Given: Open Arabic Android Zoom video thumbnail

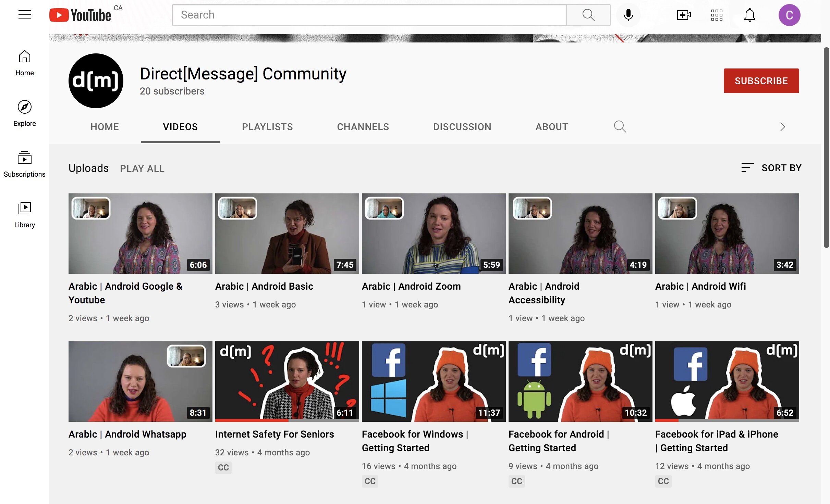Looking at the screenshot, I should (434, 234).
